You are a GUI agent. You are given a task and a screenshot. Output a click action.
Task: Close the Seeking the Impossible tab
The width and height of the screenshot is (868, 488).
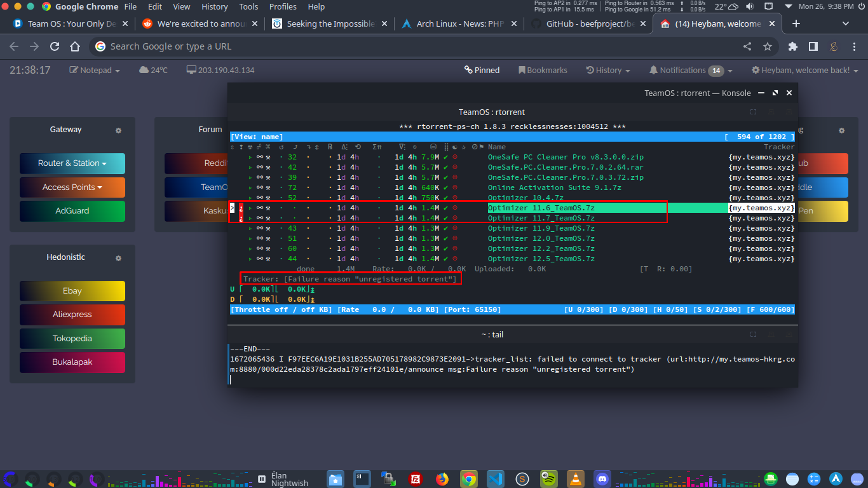(x=384, y=24)
